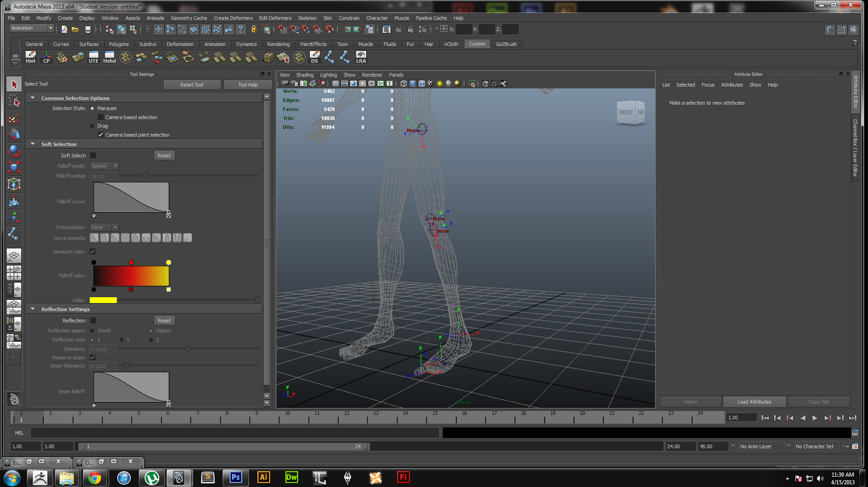Click the yellow Color swatch
Image resolution: width=868 pixels, height=487 pixels.
pos(103,300)
